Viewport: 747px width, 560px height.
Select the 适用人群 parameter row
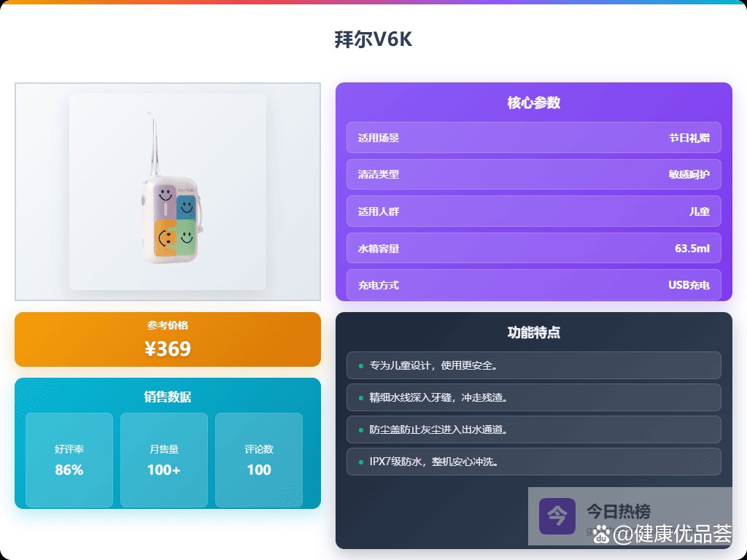533,211
